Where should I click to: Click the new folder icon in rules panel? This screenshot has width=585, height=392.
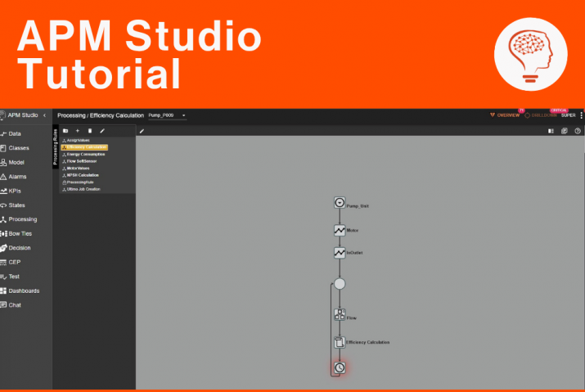65,130
